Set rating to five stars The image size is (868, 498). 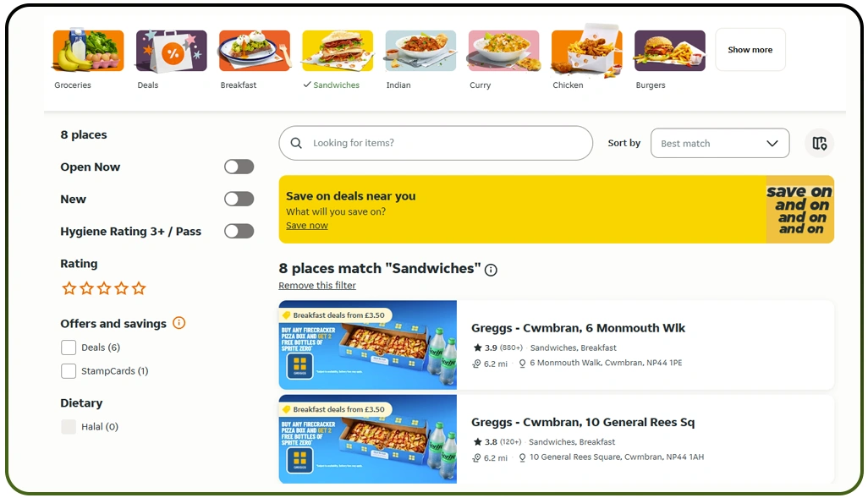coord(139,288)
